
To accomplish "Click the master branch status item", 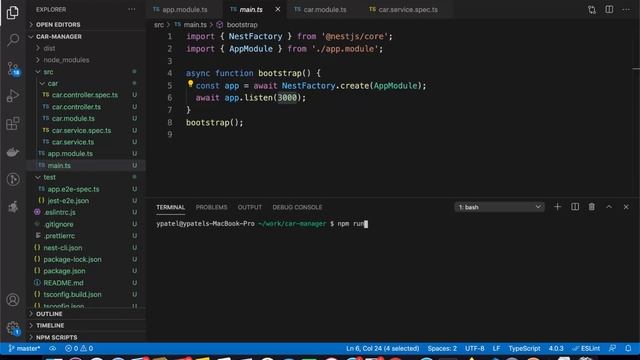I will [x=24, y=349].
